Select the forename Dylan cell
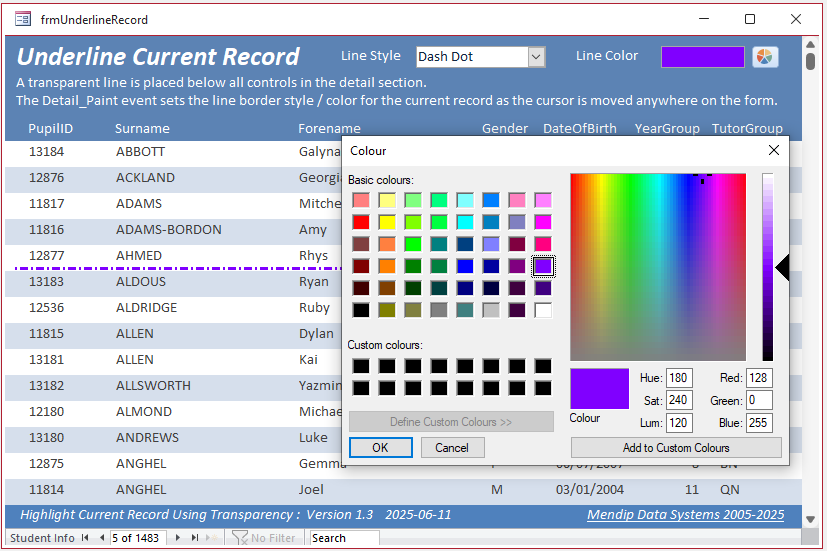827x551 pixels. click(316, 333)
